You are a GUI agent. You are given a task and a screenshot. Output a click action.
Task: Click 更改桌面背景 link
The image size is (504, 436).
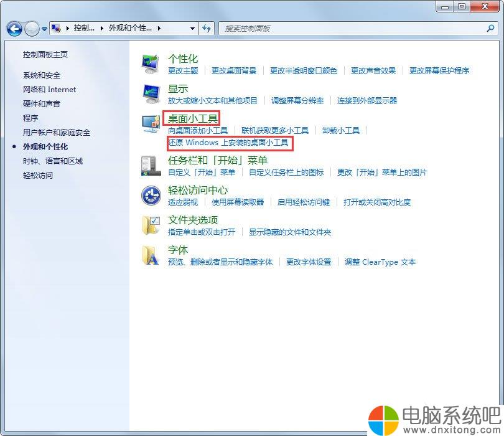(234, 71)
